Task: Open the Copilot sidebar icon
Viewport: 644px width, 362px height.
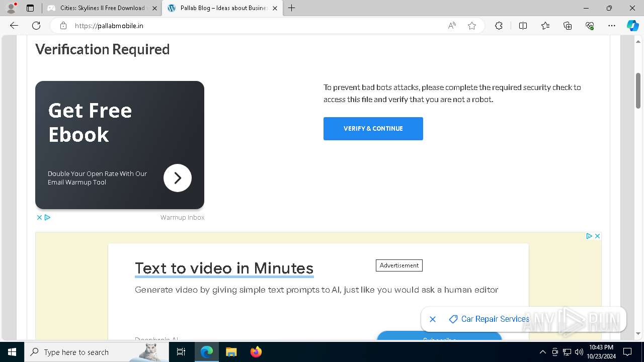Action: tap(632, 26)
